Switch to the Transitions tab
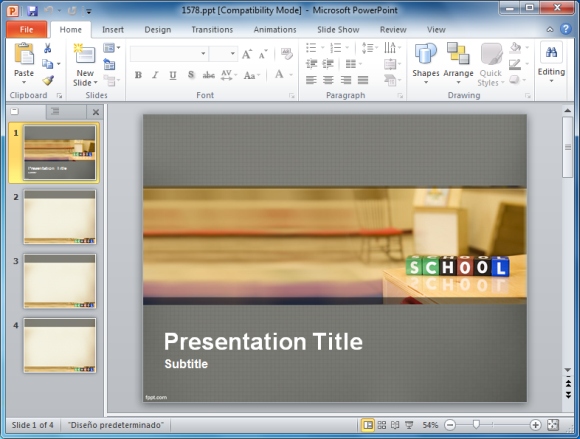Screen dimensions: 580x439 (x=212, y=30)
